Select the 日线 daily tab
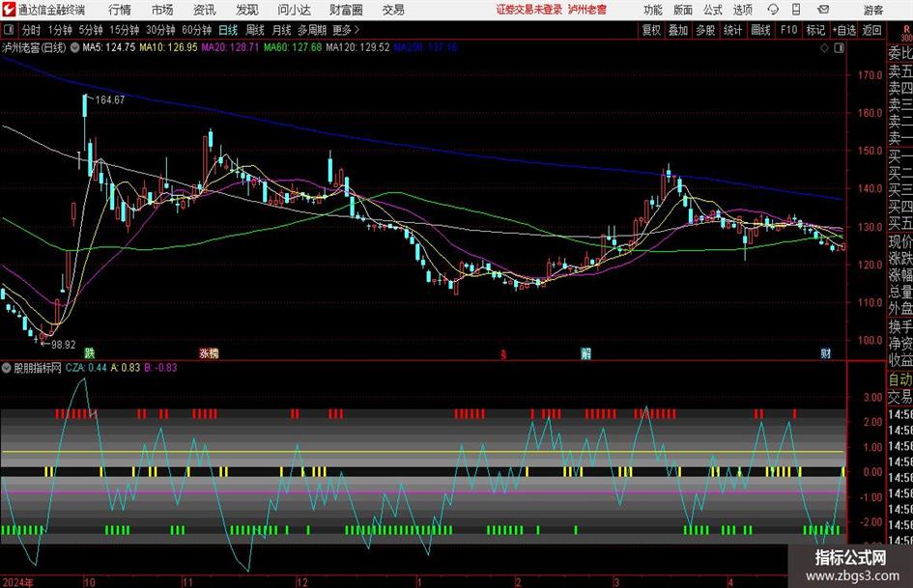 (x=228, y=30)
